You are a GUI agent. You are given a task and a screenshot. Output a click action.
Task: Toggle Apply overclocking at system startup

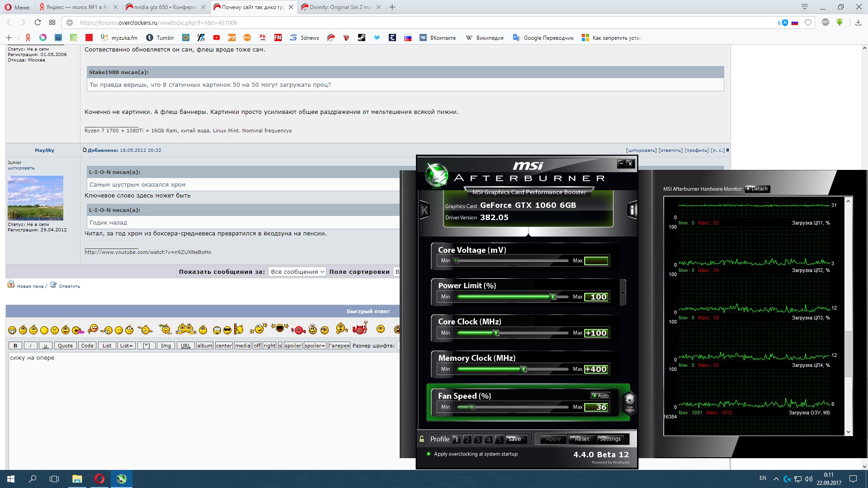click(x=429, y=454)
